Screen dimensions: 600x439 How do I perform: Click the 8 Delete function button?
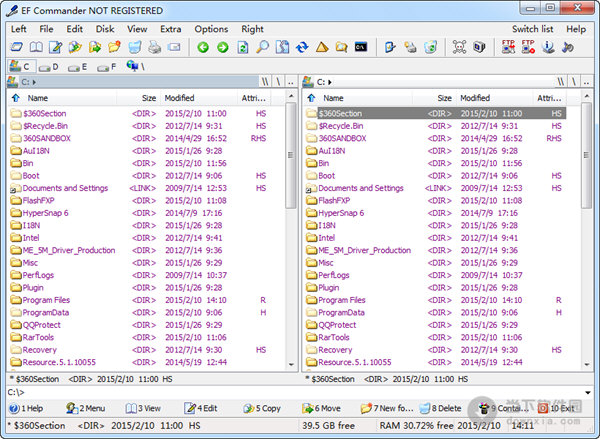pos(440,408)
